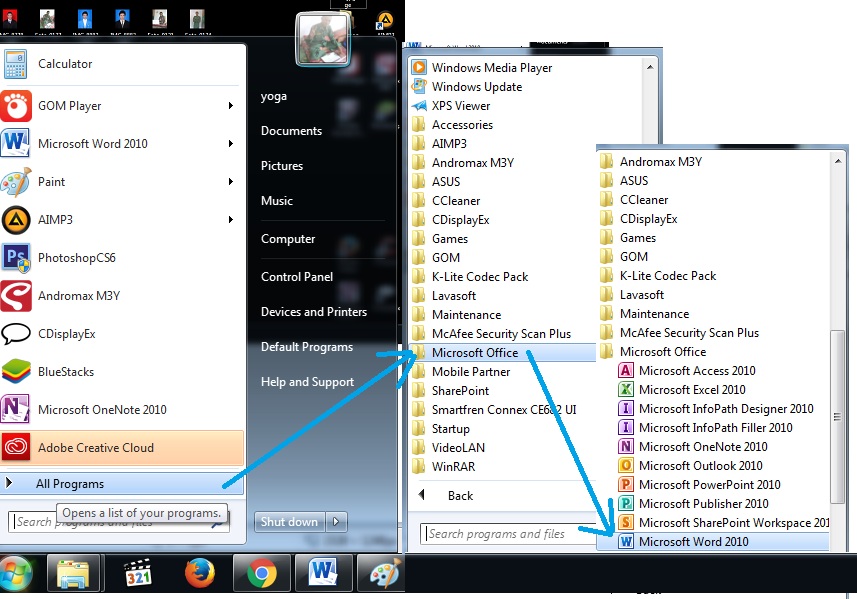Expand Microsoft Office folder in middle list
The height and width of the screenshot is (599, 857).
tap(503, 353)
